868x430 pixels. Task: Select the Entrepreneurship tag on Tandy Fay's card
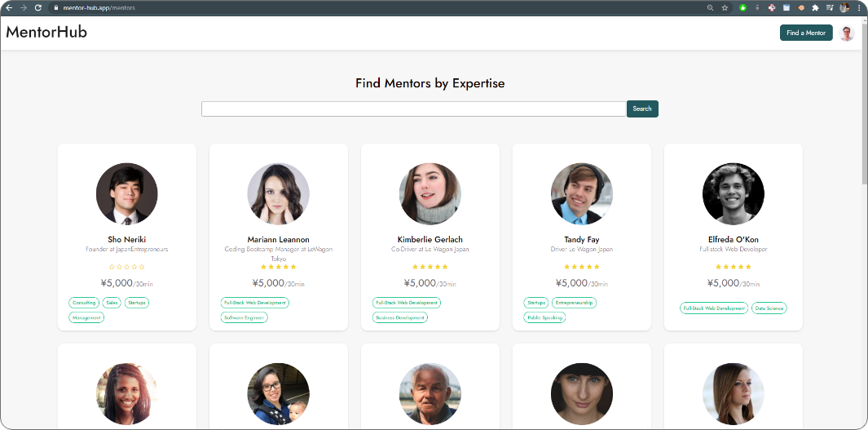click(574, 303)
